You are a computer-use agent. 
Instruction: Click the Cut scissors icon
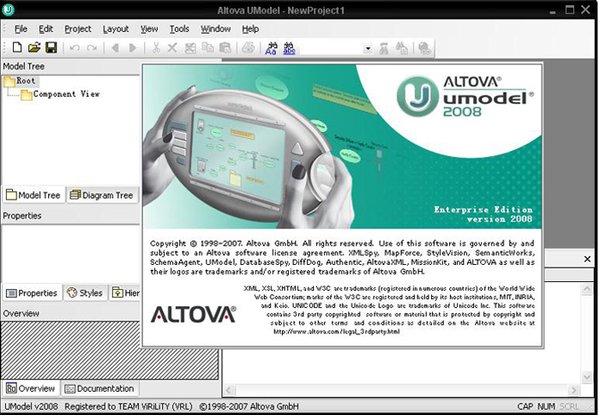tap(155, 48)
